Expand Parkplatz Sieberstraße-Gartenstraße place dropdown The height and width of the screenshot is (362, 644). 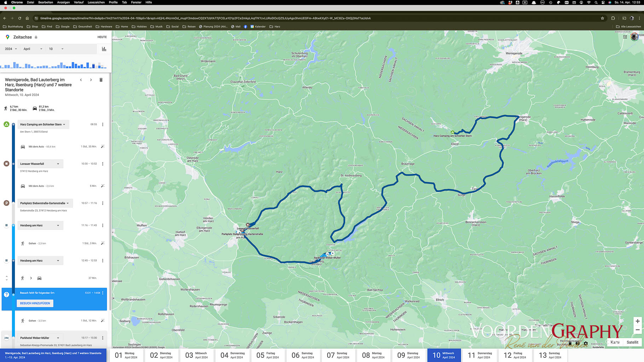click(x=45, y=203)
